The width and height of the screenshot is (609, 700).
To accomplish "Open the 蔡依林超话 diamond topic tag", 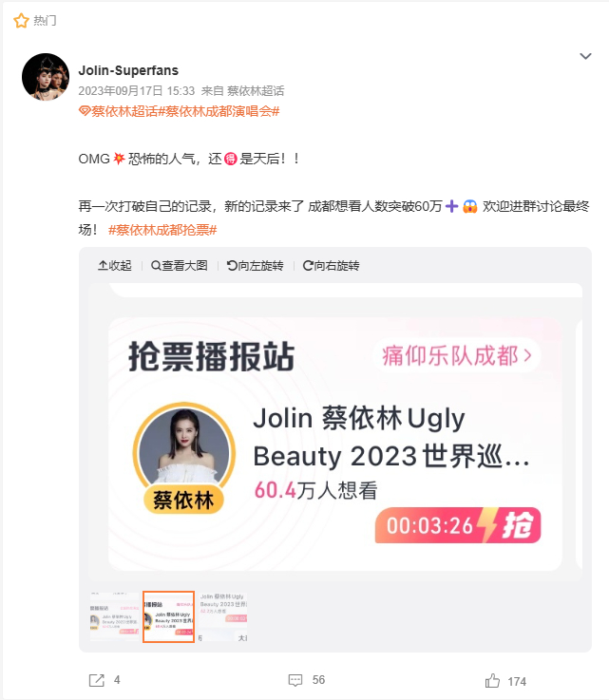I will (x=119, y=111).
